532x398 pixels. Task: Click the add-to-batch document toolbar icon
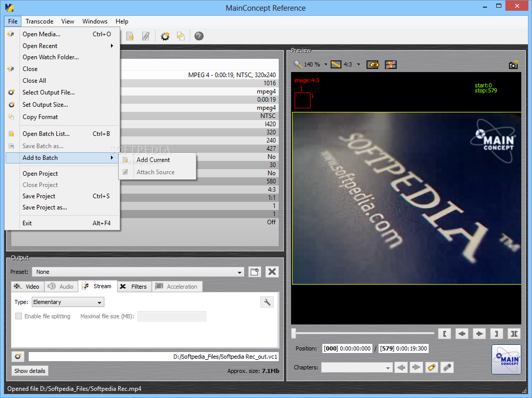[x=130, y=36]
